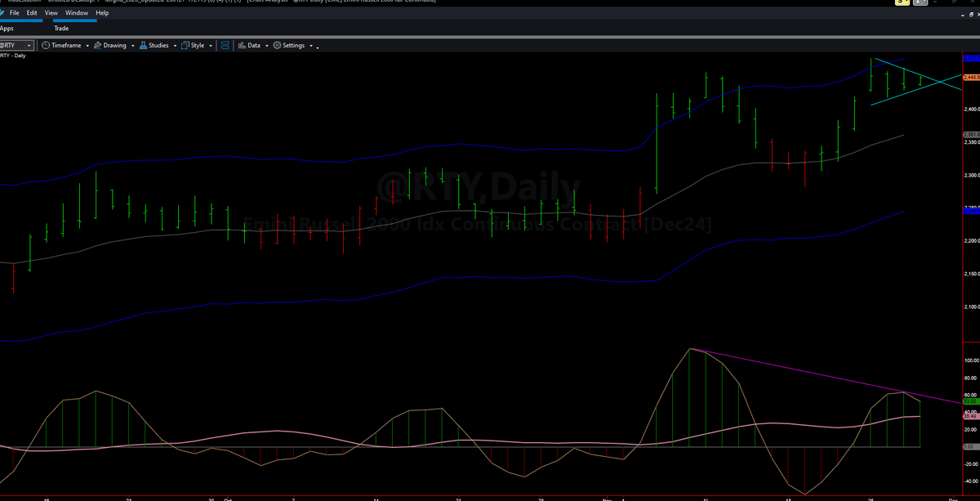Image resolution: width=980 pixels, height=501 pixels.
Task: Click the orange 2,448 last price label
Action: coord(971,77)
